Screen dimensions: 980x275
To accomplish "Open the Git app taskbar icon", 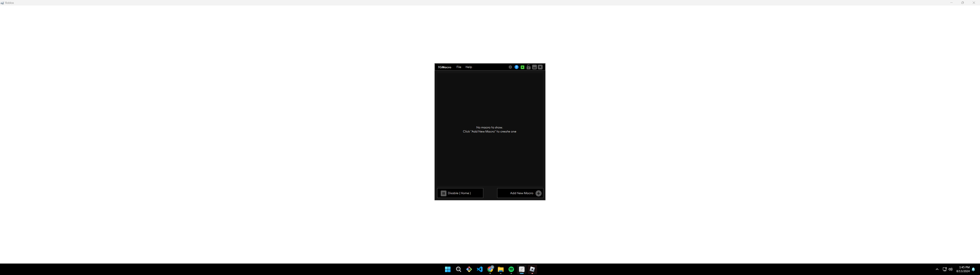I will coord(469,269).
